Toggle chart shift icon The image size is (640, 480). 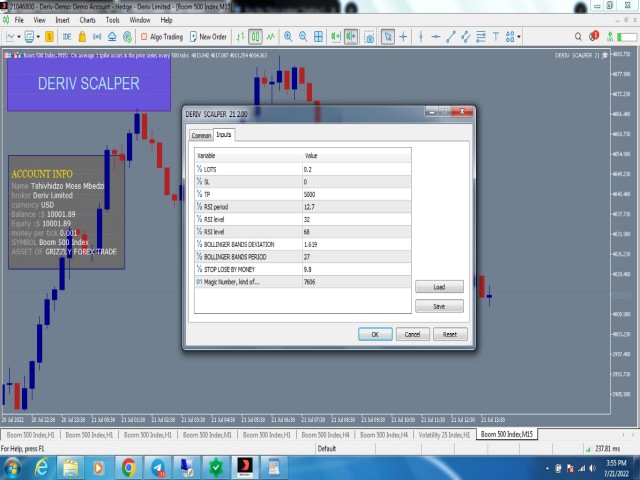click(x=351, y=37)
